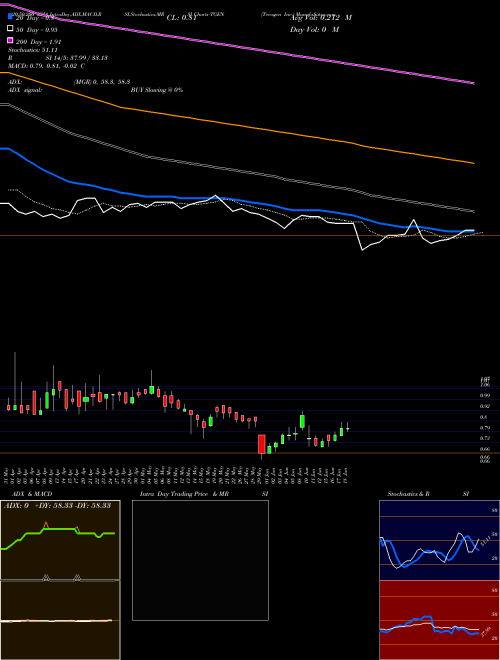Click the 'ADX signal:' label

(x=25, y=90)
